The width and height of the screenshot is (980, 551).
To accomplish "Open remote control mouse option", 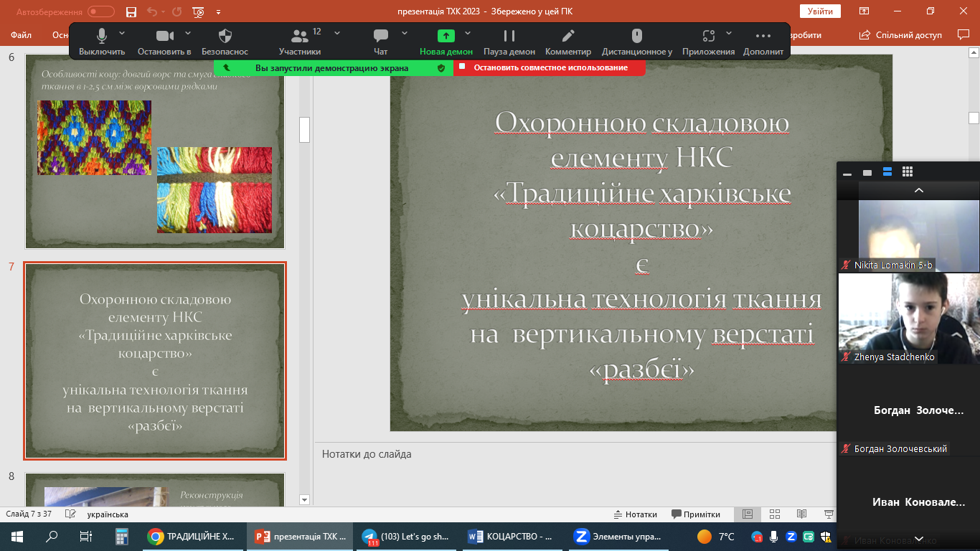I will click(636, 42).
